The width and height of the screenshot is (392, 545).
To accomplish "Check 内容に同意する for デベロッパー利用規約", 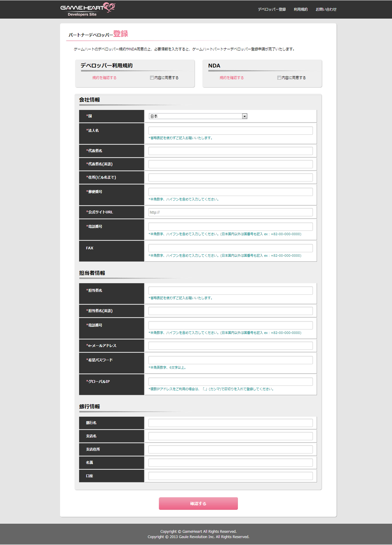I will pyautogui.click(x=152, y=78).
